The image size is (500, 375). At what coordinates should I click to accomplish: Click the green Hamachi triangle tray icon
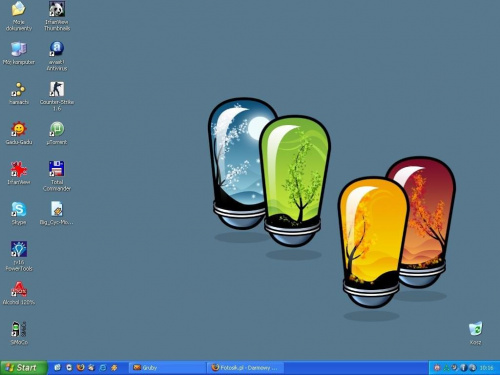click(446, 368)
